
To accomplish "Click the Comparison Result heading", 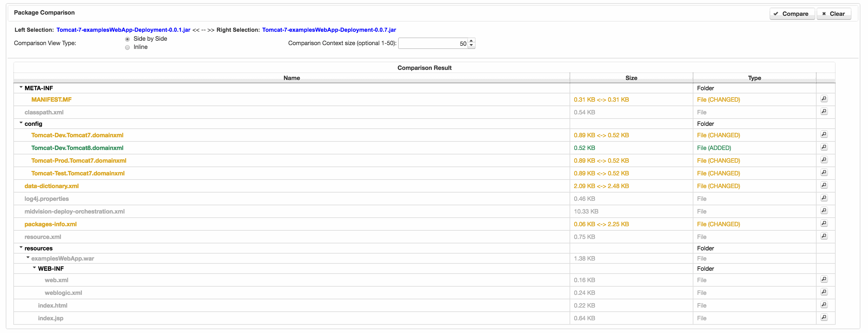I will click(x=424, y=68).
